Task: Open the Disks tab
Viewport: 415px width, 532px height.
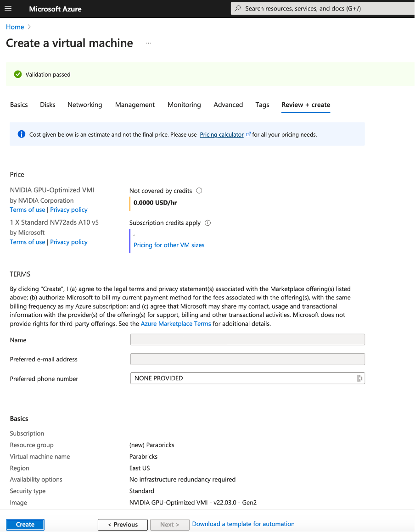Action: [48, 105]
